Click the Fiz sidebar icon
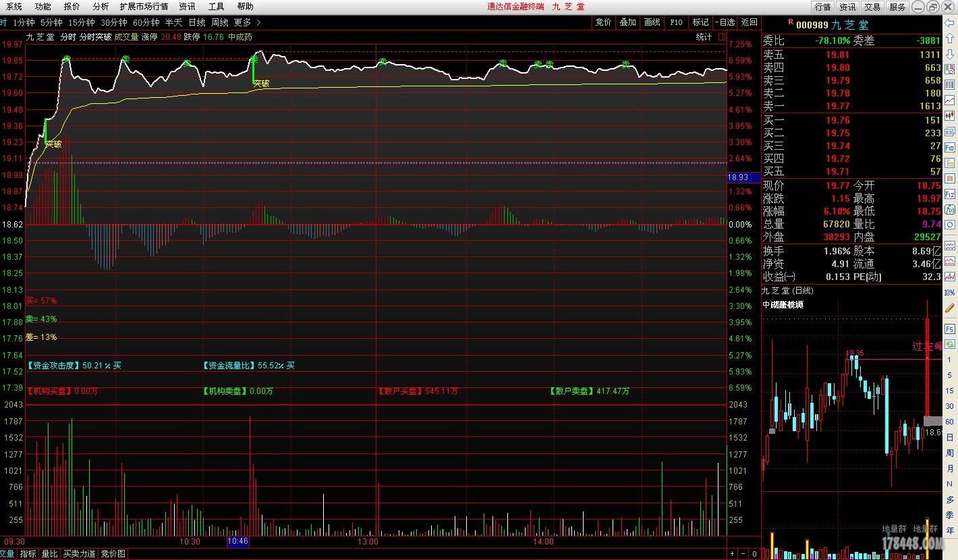Image resolution: width=958 pixels, height=560 pixels. 950,193
